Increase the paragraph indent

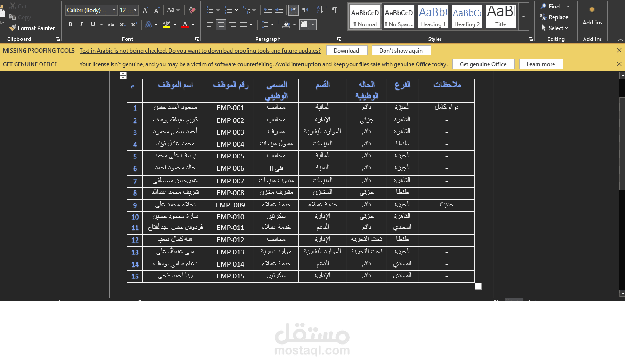pos(279,10)
